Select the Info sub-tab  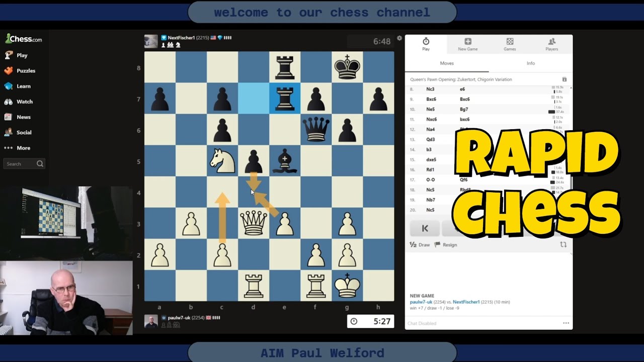coord(531,63)
